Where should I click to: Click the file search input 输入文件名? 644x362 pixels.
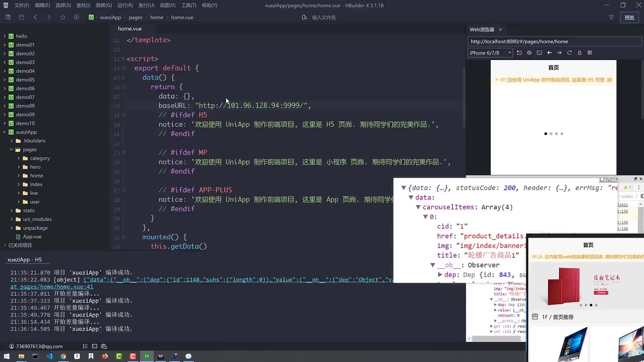pos(324,17)
